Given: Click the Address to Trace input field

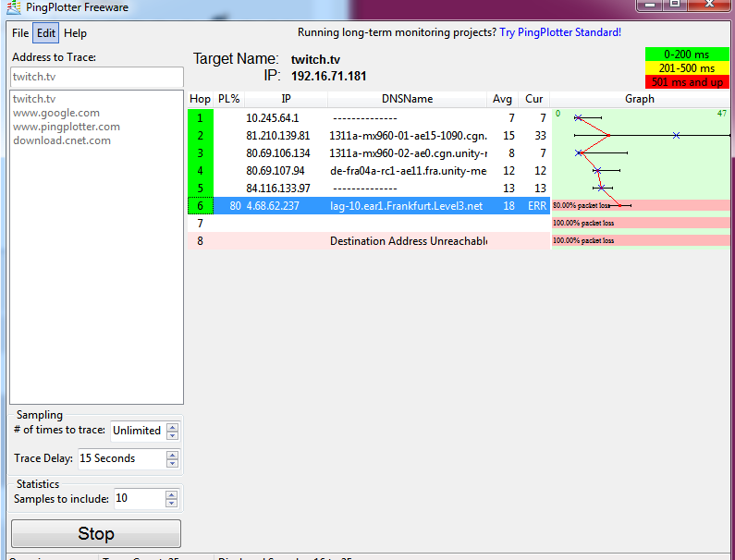Looking at the screenshot, I should coord(96,77).
